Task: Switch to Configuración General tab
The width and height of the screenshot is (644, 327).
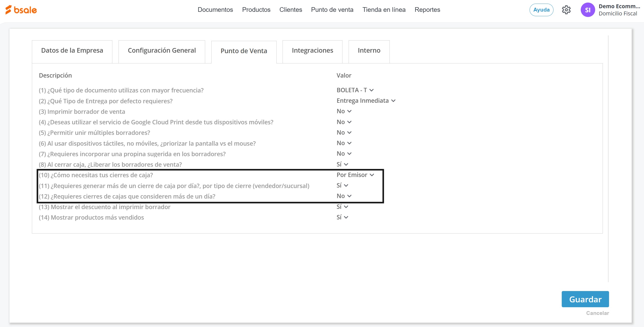Action: [162, 51]
